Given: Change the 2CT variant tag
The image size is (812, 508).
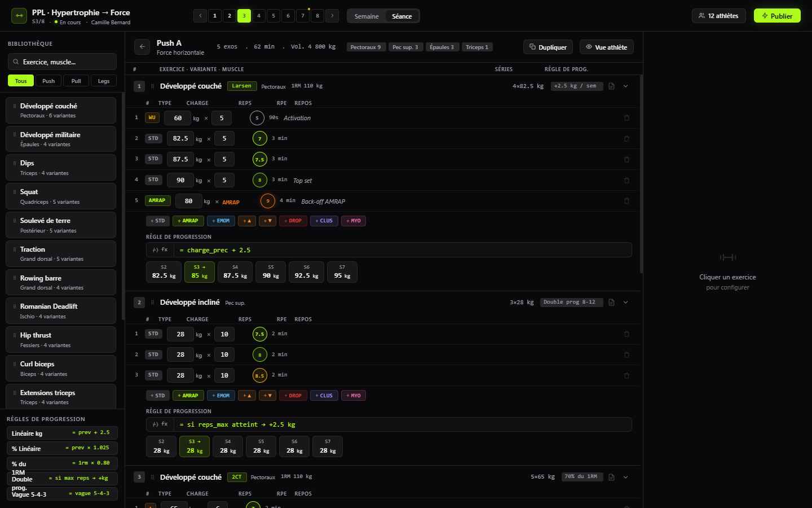Looking at the screenshot, I should [237, 477].
